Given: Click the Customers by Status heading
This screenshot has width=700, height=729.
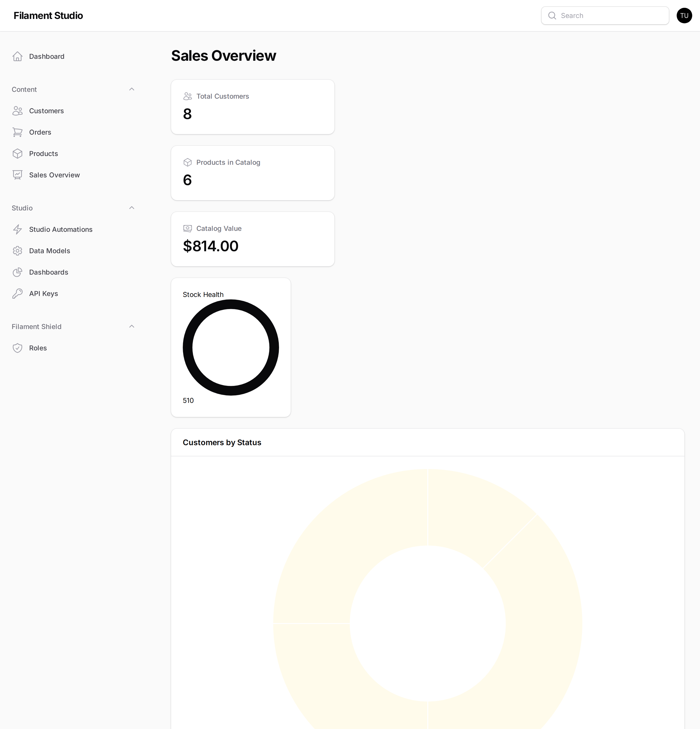Looking at the screenshot, I should [x=222, y=443].
